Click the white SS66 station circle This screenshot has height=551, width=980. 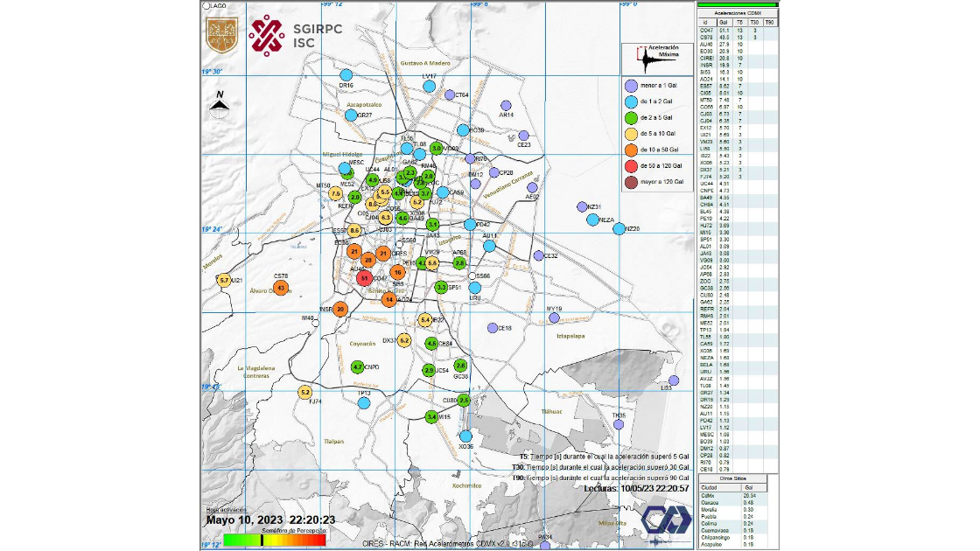coord(472,276)
